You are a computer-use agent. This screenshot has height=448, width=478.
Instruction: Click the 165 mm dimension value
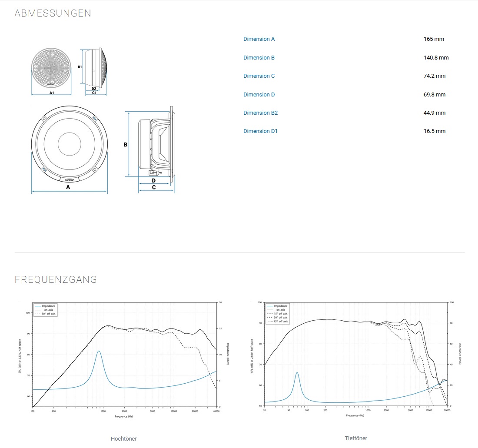pos(434,39)
